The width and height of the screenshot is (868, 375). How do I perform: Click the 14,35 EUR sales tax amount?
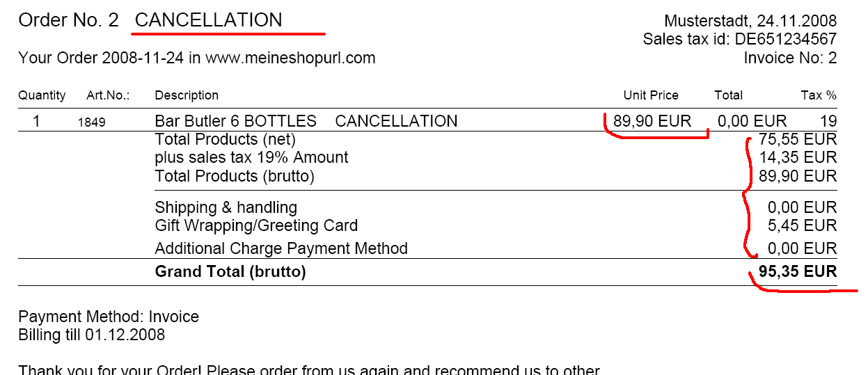(798, 158)
